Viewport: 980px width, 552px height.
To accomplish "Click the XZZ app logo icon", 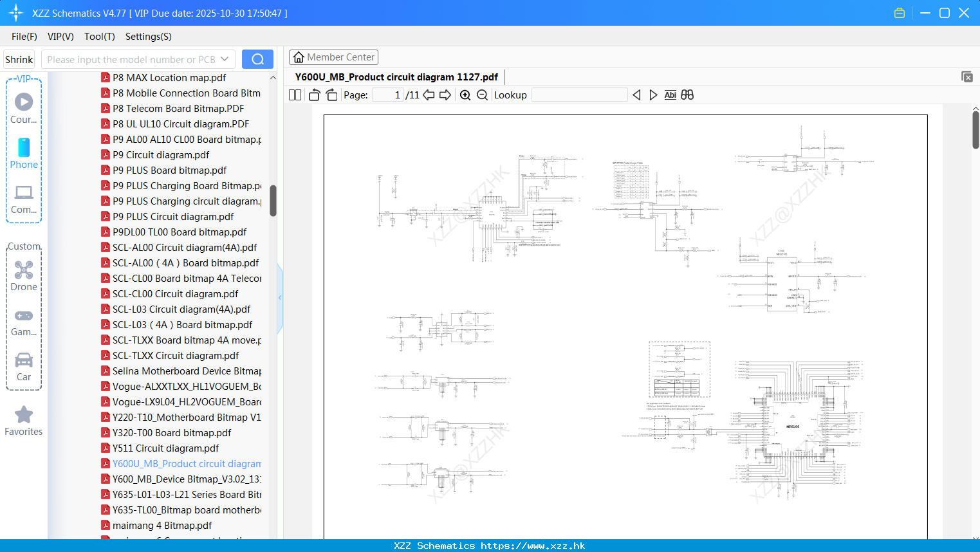I will point(15,13).
